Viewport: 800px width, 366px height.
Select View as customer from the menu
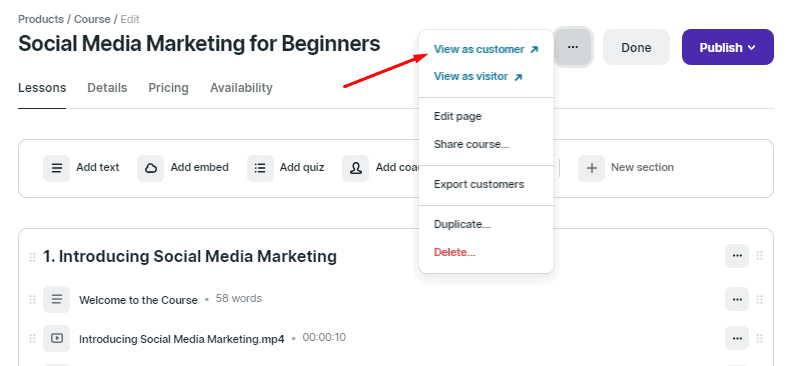point(486,50)
